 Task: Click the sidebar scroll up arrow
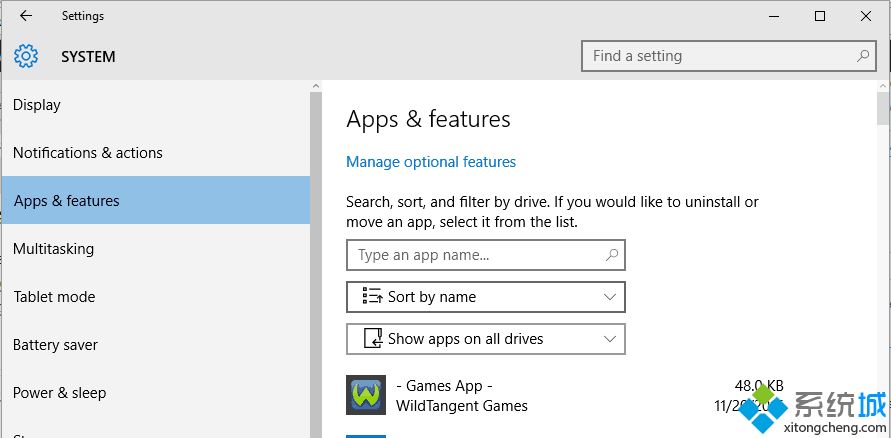point(316,86)
